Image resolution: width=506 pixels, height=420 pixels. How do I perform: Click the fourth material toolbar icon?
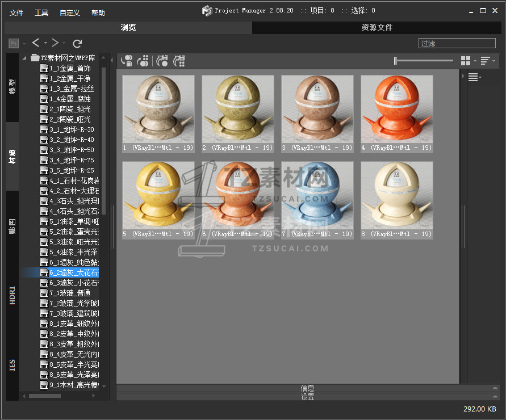tap(179, 61)
